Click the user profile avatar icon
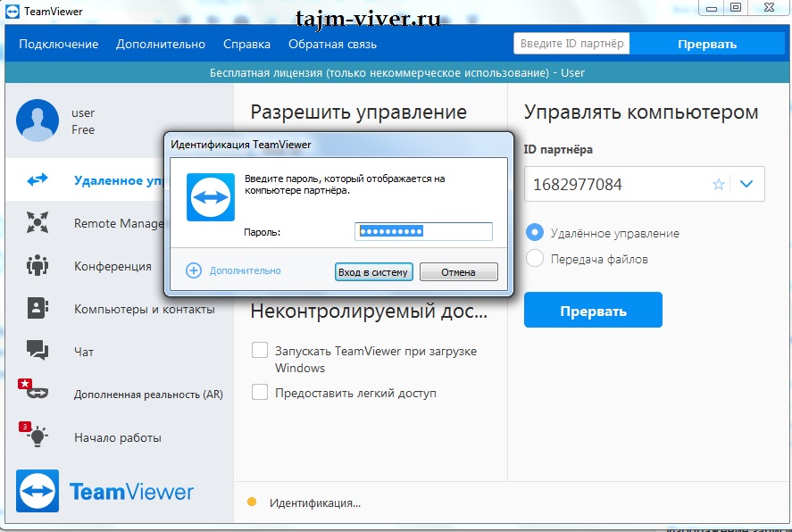Screen dimensions: 792x532 pyautogui.click(x=38, y=121)
